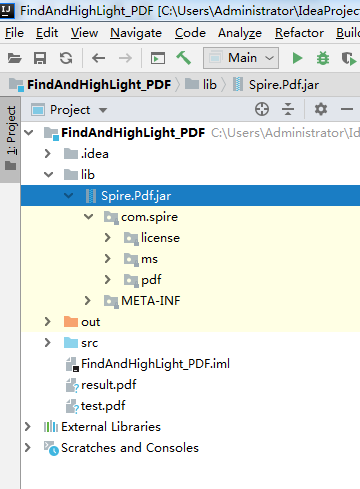Click the Synchronize refresh icon
This screenshot has width=360, height=489.
[x=66, y=58]
